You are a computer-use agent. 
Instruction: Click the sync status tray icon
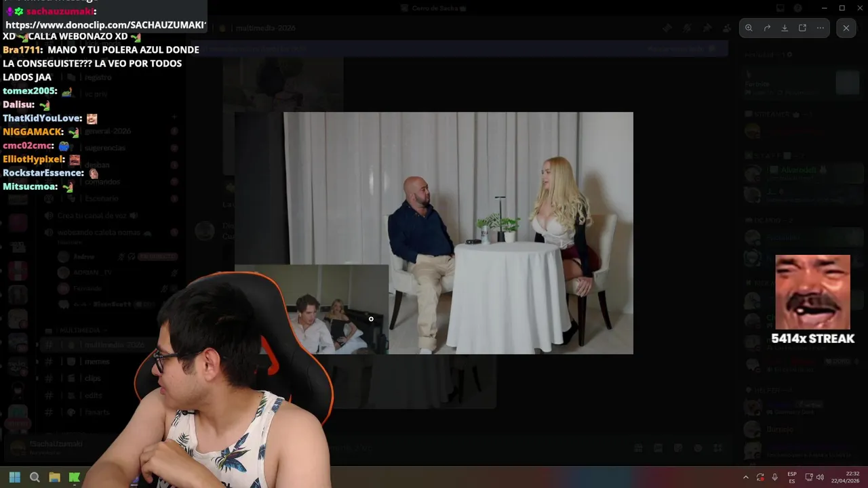[x=760, y=477]
